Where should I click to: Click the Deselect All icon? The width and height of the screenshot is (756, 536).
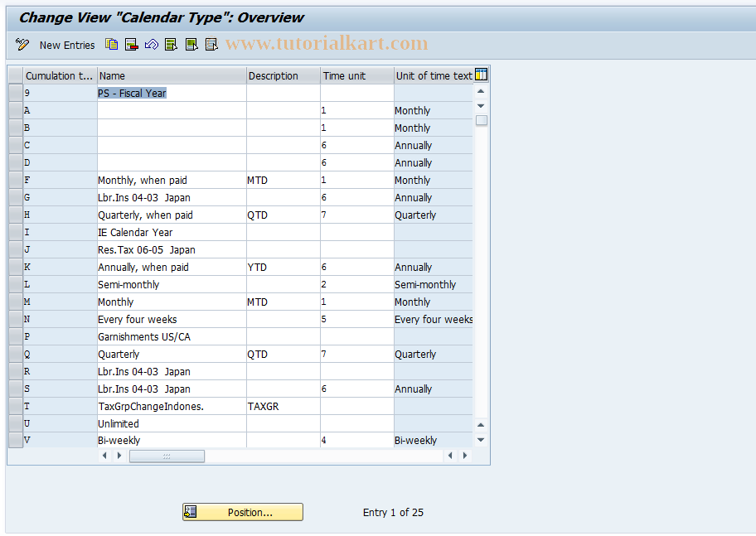(211, 45)
